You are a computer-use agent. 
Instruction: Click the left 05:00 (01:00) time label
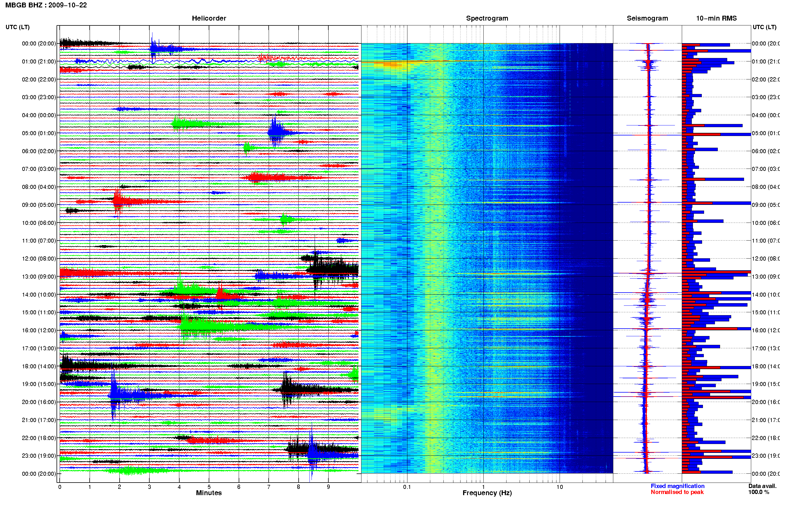pyautogui.click(x=39, y=133)
